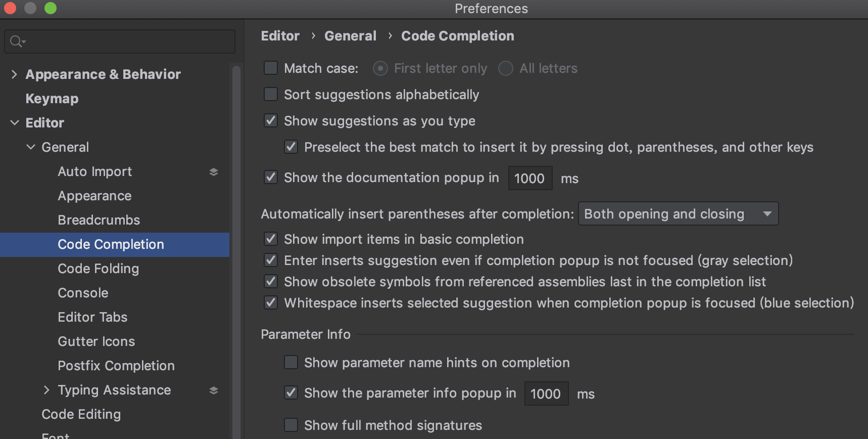868x439 pixels.
Task: Toggle Sort suggestions alphabetically
Action: (x=271, y=95)
